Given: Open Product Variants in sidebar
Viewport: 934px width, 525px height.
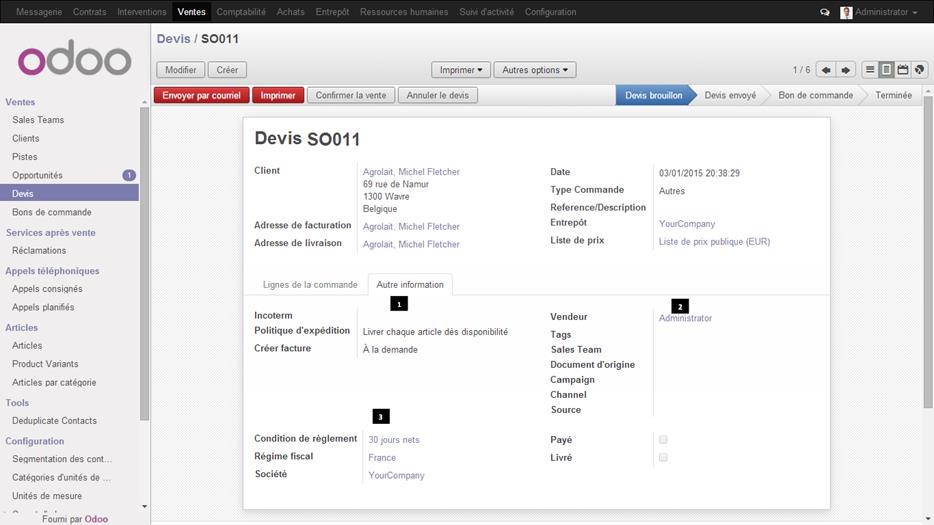Looking at the screenshot, I should pyautogui.click(x=45, y=364).
